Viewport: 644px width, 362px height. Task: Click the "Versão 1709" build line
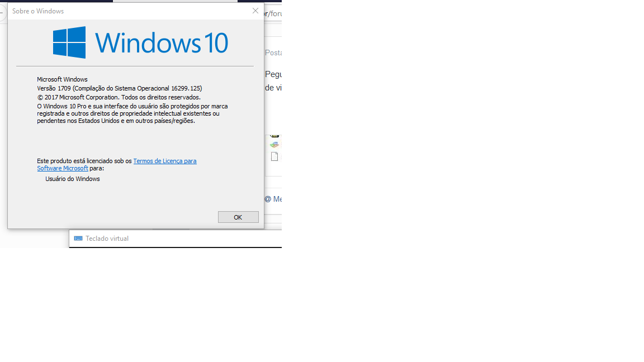click(120, 88)
